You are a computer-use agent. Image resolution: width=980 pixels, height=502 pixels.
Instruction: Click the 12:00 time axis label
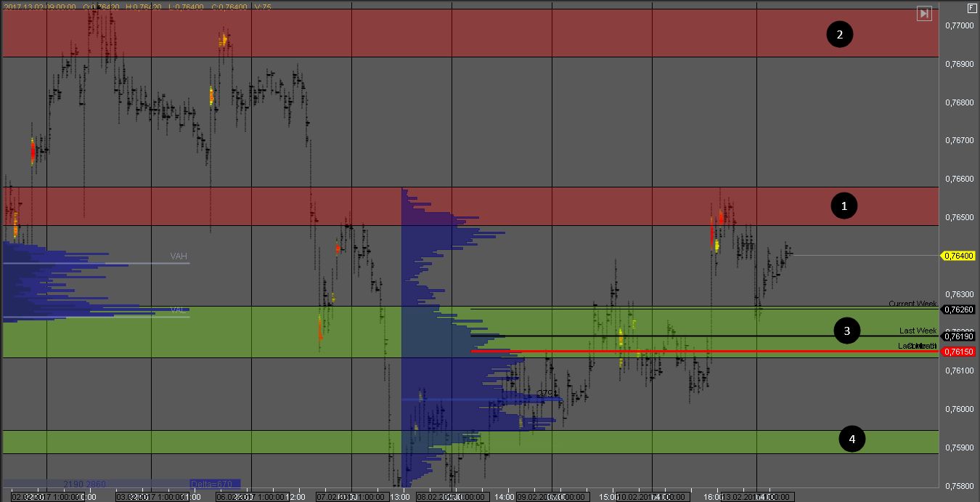tap(295, 497)
